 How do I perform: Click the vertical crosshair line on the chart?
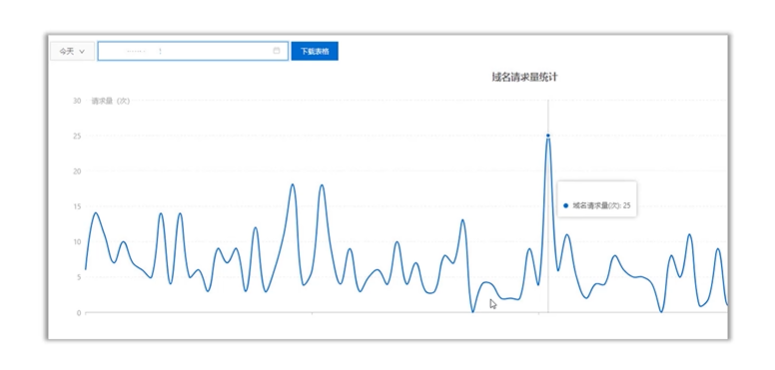(x=548, y=206)
